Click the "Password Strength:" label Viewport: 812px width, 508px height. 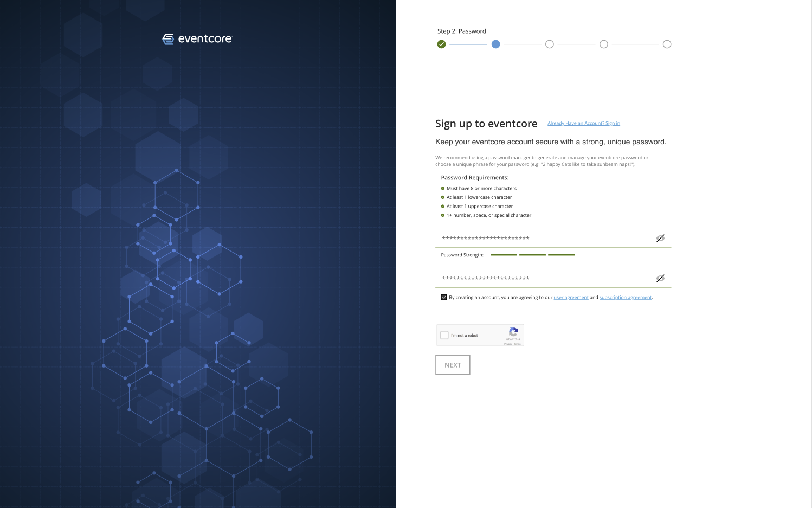coord(462,255)
